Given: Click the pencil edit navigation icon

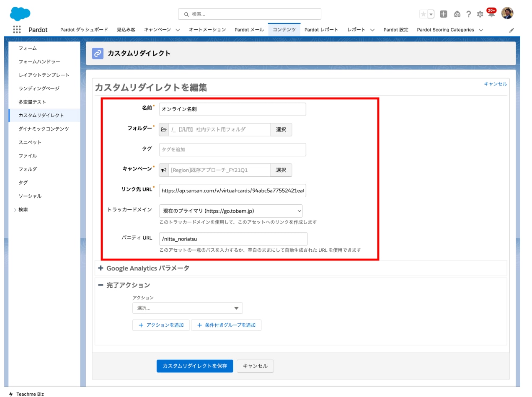Looking at the screenshot, I should coord(511,30).
